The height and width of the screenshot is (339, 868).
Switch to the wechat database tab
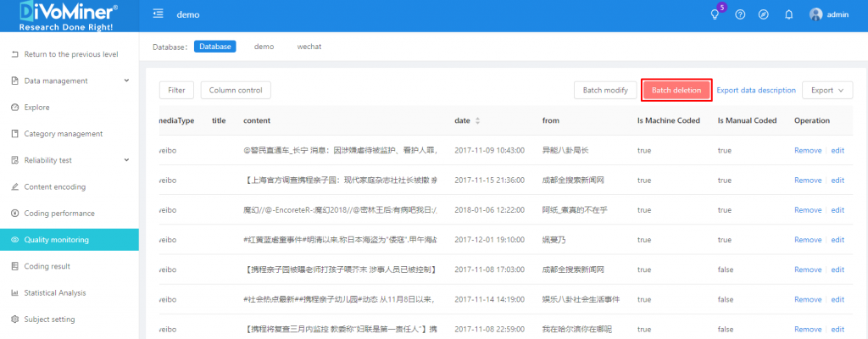pos(309,47)
